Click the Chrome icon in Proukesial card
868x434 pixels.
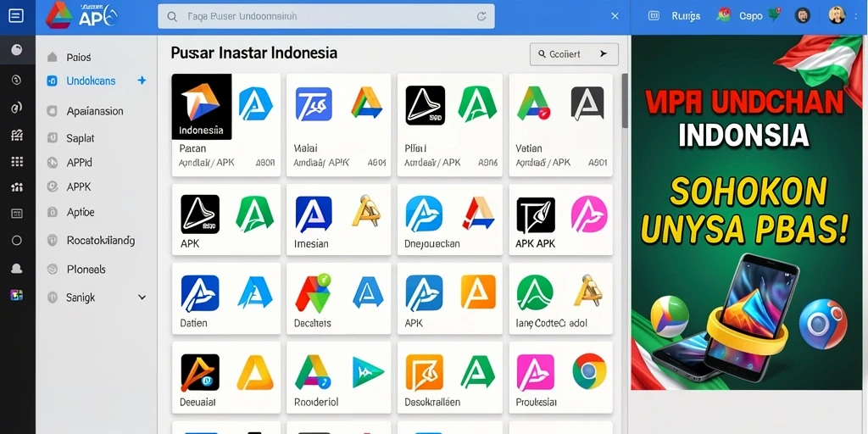(x=590, y=371)
